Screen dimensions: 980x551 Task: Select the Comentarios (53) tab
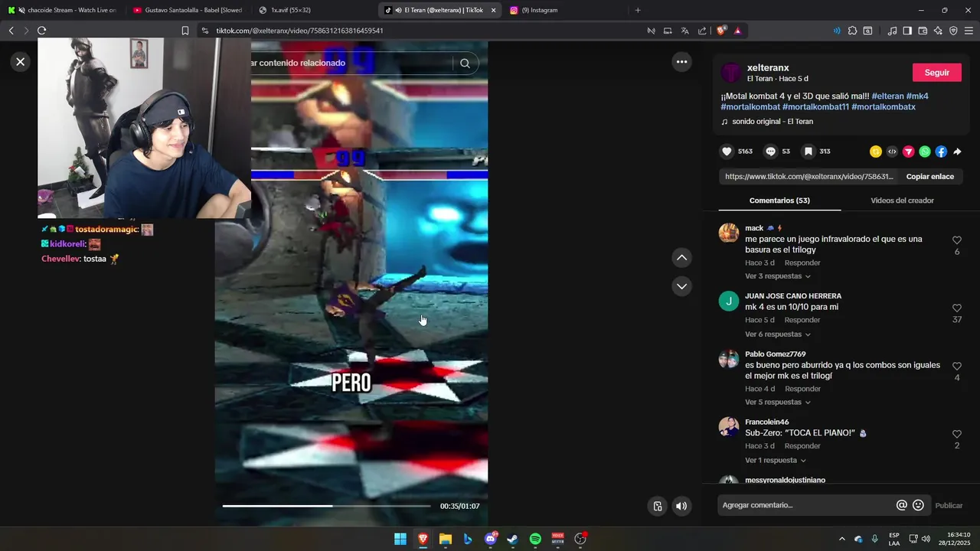[779, 201]
